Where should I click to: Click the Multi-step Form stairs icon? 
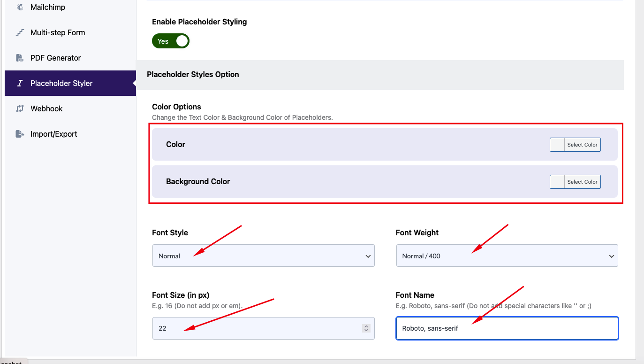point(20,32)
